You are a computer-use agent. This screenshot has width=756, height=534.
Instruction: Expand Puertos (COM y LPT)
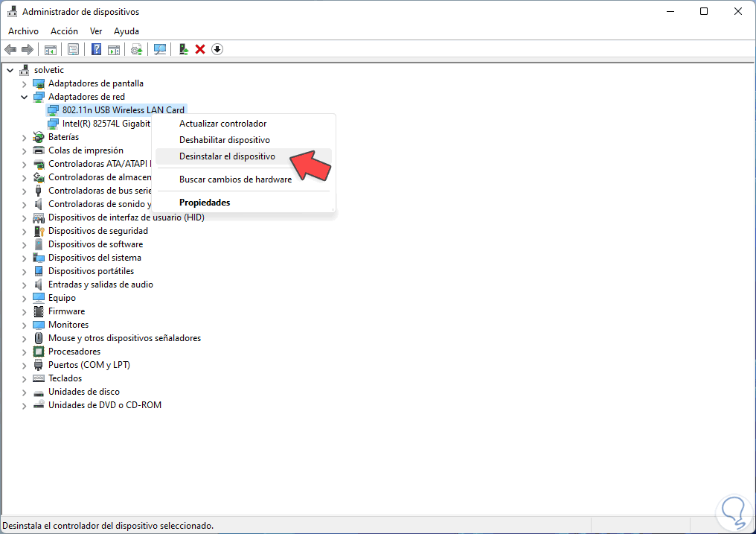point(24,365)
